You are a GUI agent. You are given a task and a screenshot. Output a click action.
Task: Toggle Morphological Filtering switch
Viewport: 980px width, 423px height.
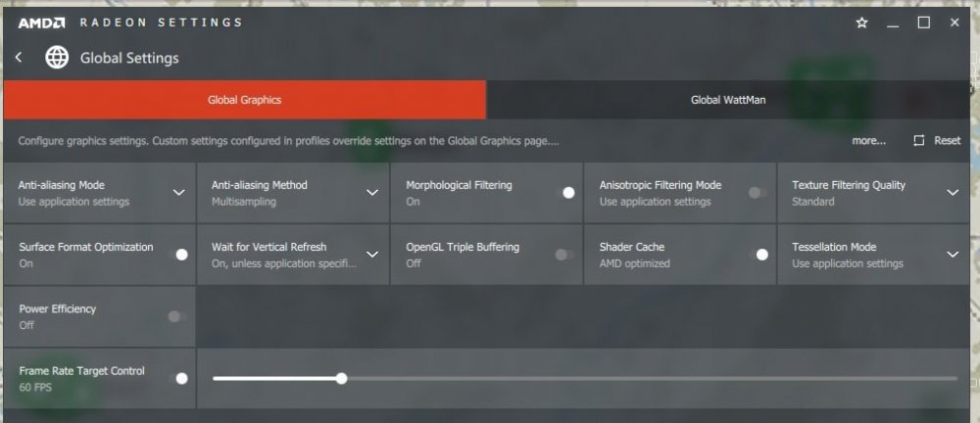(565, 193)
